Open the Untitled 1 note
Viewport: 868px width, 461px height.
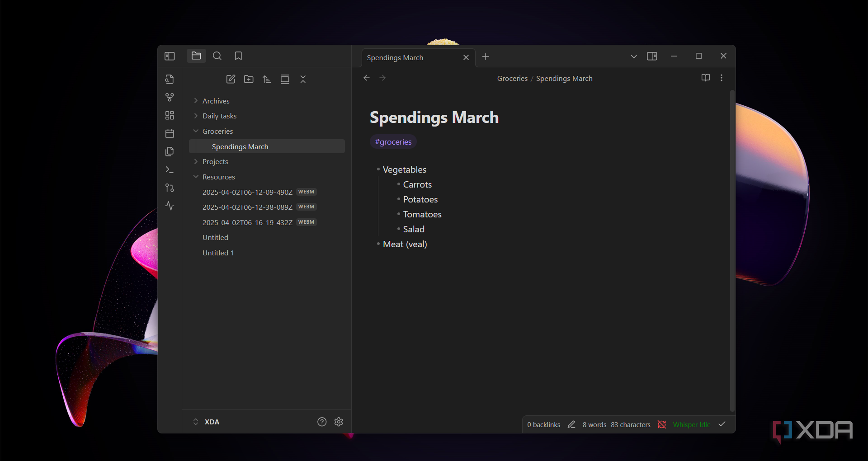click(267, 253)
